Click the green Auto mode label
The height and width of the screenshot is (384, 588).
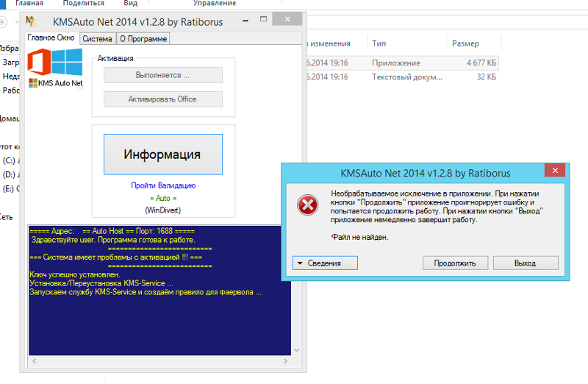(x=163, y=198)
